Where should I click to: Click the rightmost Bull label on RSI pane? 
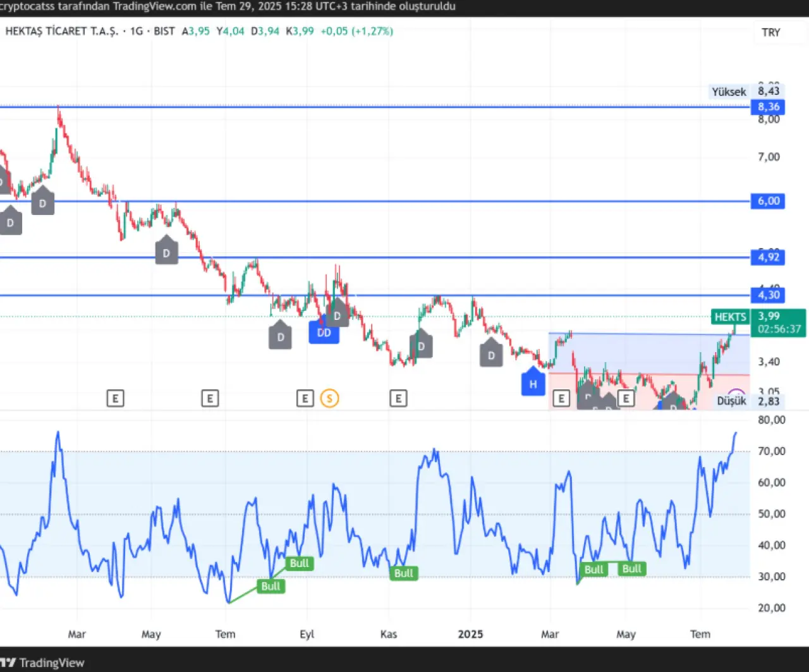pos(631,569)
